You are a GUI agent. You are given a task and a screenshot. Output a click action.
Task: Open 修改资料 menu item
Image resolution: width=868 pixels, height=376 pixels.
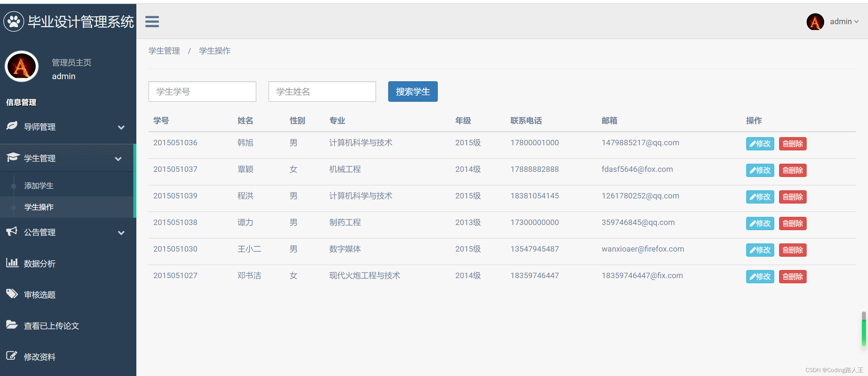pos(39,357)
